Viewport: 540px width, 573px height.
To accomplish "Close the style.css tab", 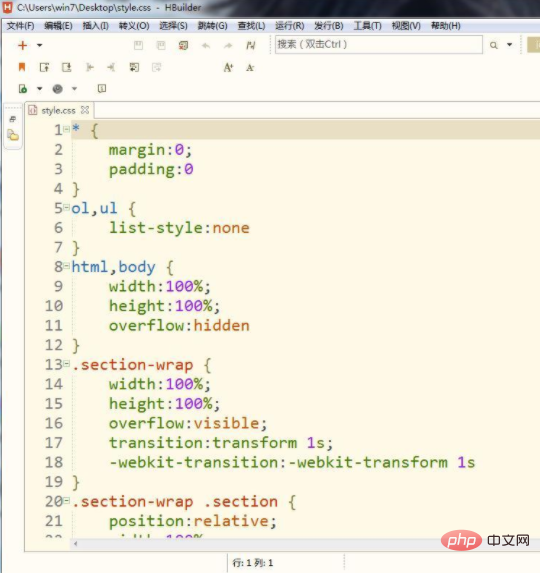I will pyautogui.click(x=85, y=110).
